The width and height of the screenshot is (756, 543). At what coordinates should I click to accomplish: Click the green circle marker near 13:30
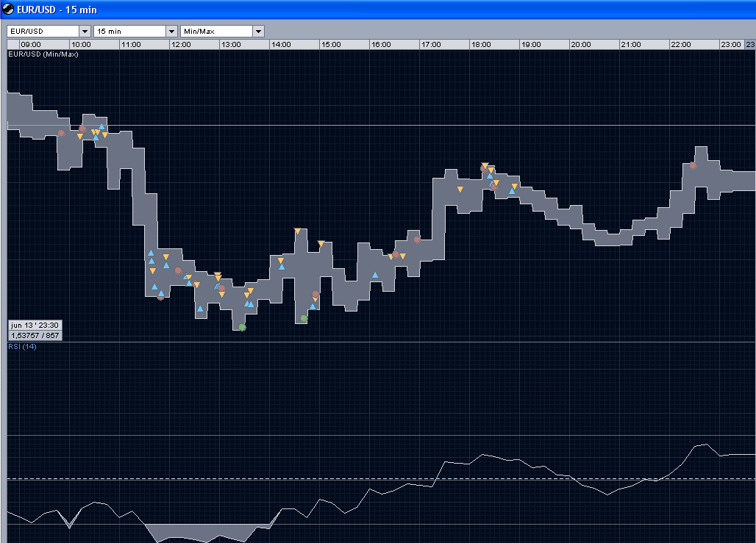[x=242, y=328]
